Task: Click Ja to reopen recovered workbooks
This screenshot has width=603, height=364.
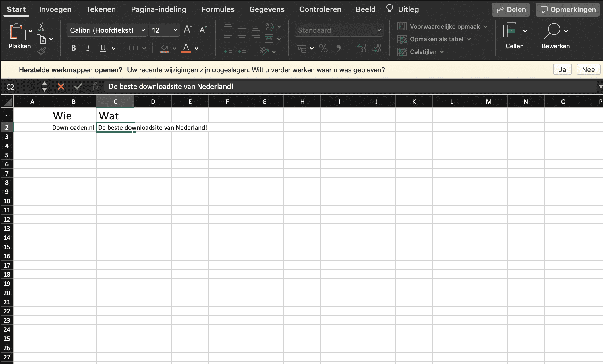Action: coord(562,70)
